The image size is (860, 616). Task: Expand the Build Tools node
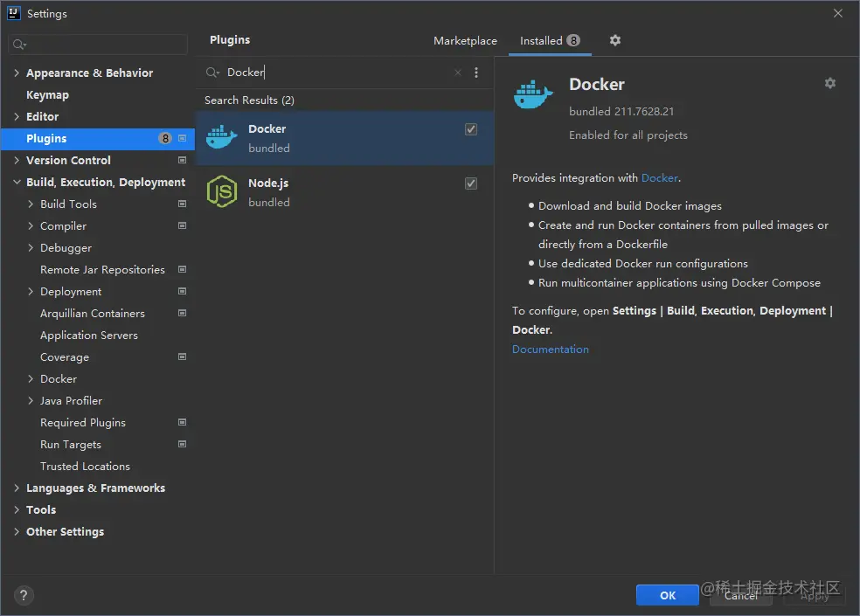tap(31, 204)
